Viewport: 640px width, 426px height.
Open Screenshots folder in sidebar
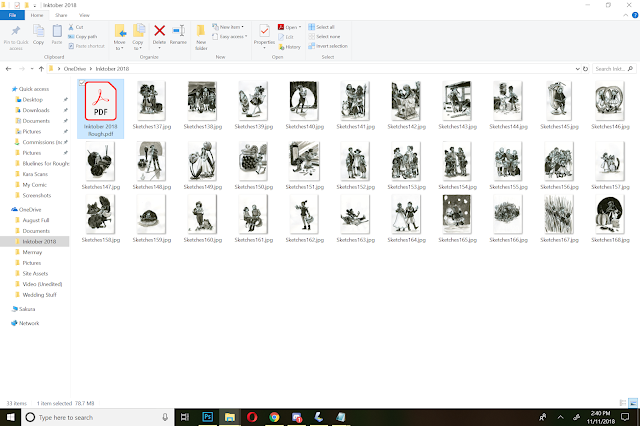point(36,195)
